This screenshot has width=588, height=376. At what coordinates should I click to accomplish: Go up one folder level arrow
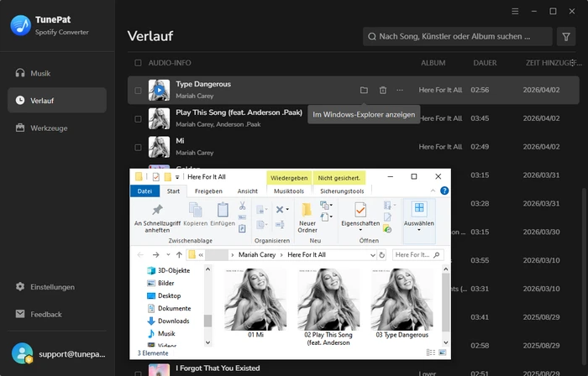tap(179, 255)
